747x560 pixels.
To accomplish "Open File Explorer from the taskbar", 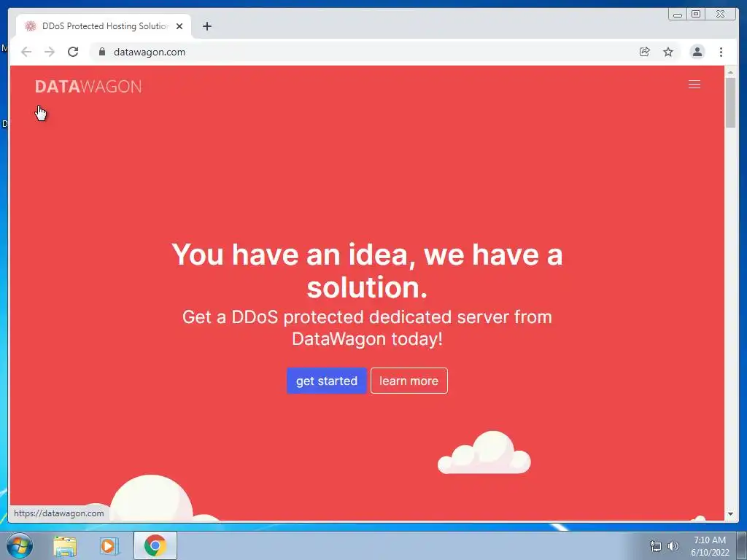I will (x=65, y=546).
